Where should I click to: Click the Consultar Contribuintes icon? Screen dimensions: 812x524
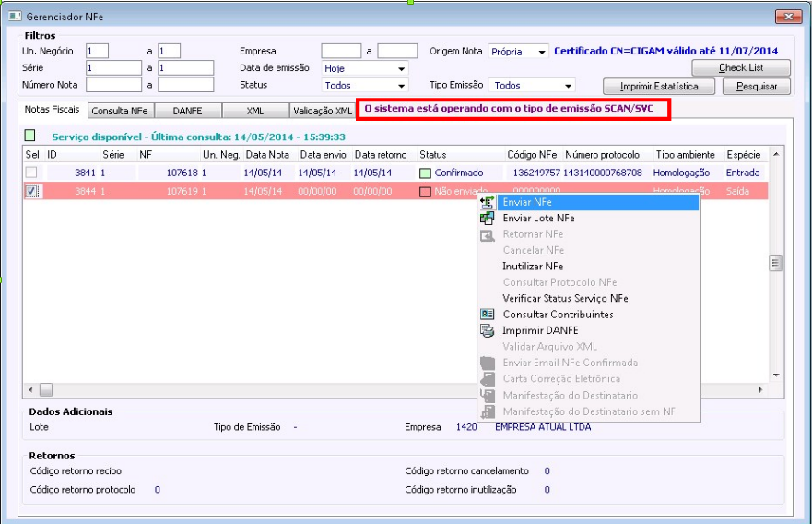tap(487, 314)
